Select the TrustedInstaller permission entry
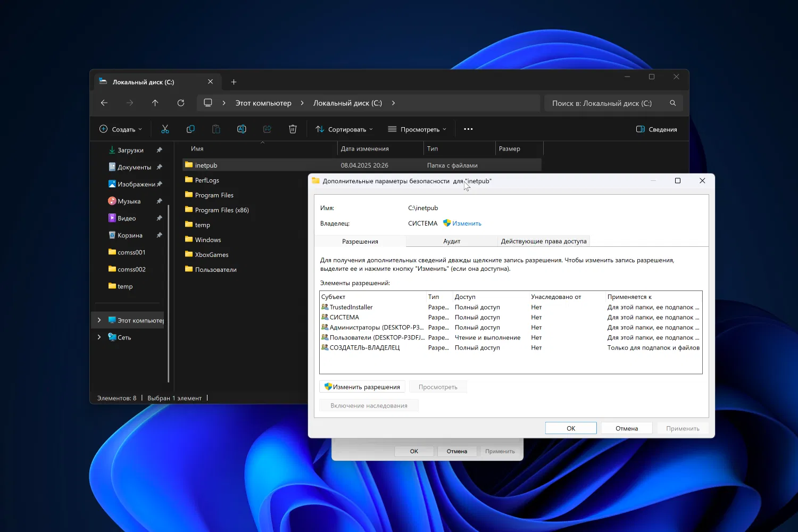The height and width of the screenshot is (532, 798). [351, 307]
